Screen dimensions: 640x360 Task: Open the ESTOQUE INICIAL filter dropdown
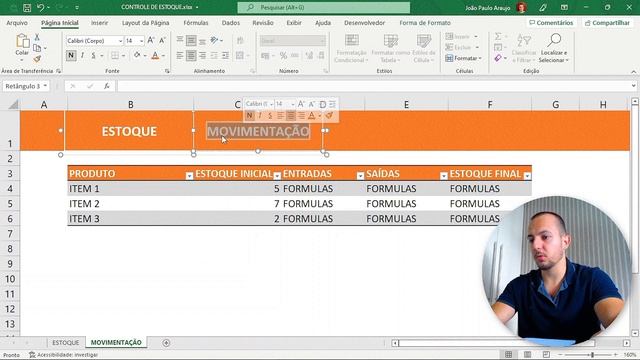point(277,176)
